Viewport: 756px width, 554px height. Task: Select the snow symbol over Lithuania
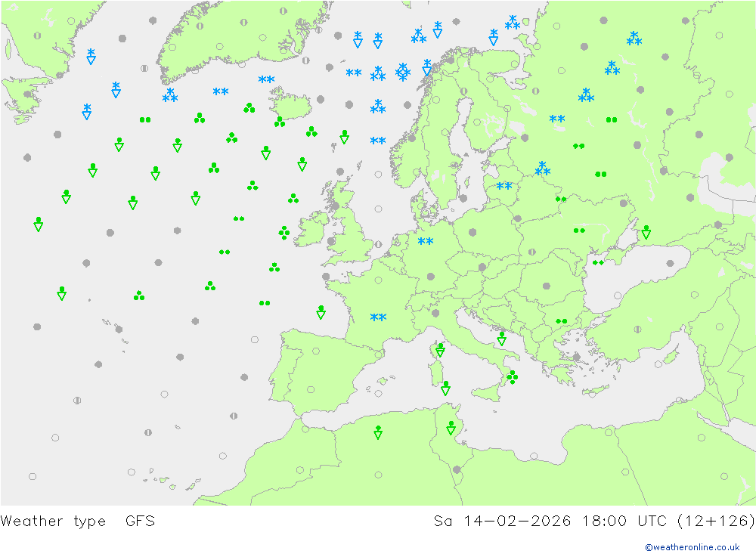[503, 186]
